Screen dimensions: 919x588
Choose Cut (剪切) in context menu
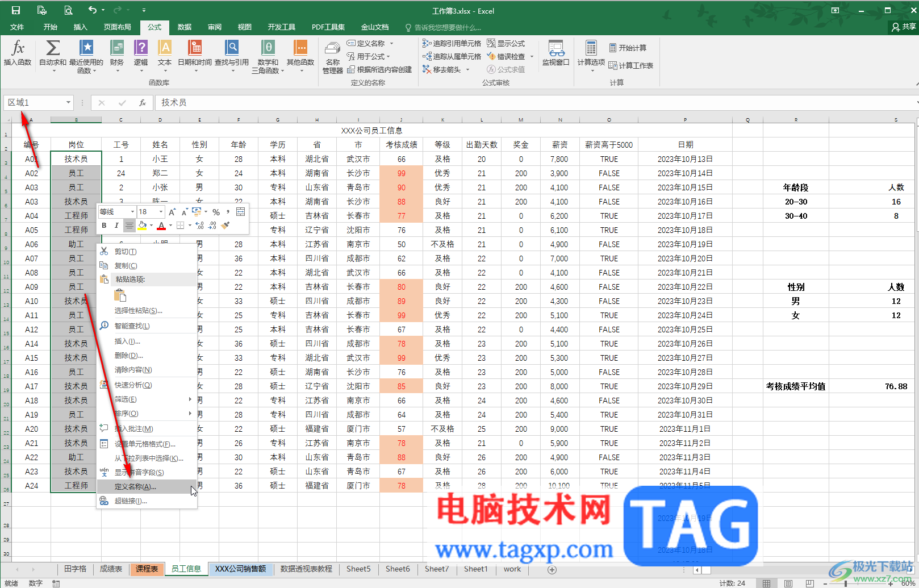(147, 252)
